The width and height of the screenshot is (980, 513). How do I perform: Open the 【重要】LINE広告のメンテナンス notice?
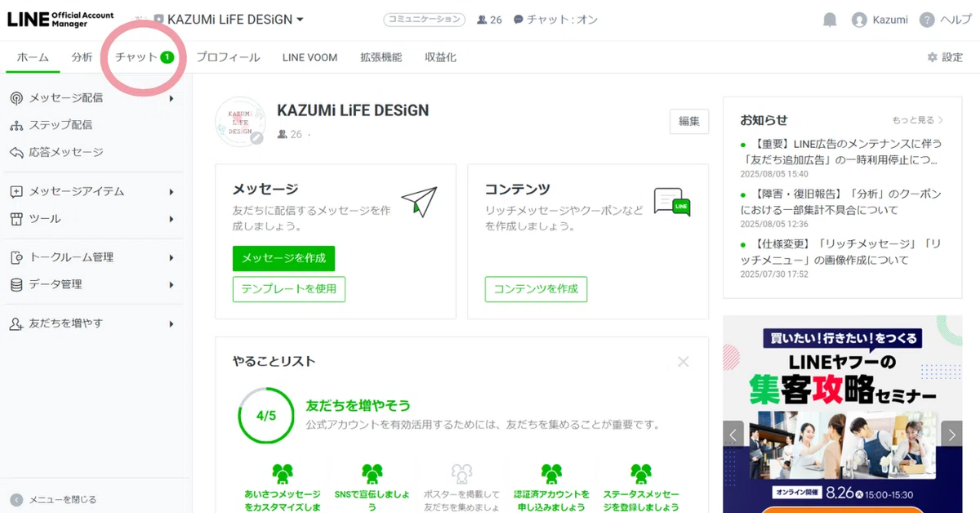coord(841,151)
